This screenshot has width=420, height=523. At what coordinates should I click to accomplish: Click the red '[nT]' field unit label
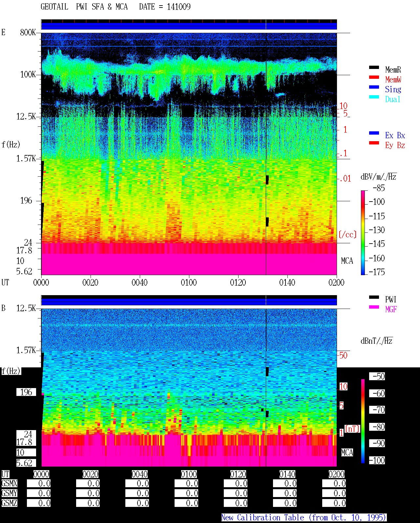pyautogui.click(x=352, y=429)
